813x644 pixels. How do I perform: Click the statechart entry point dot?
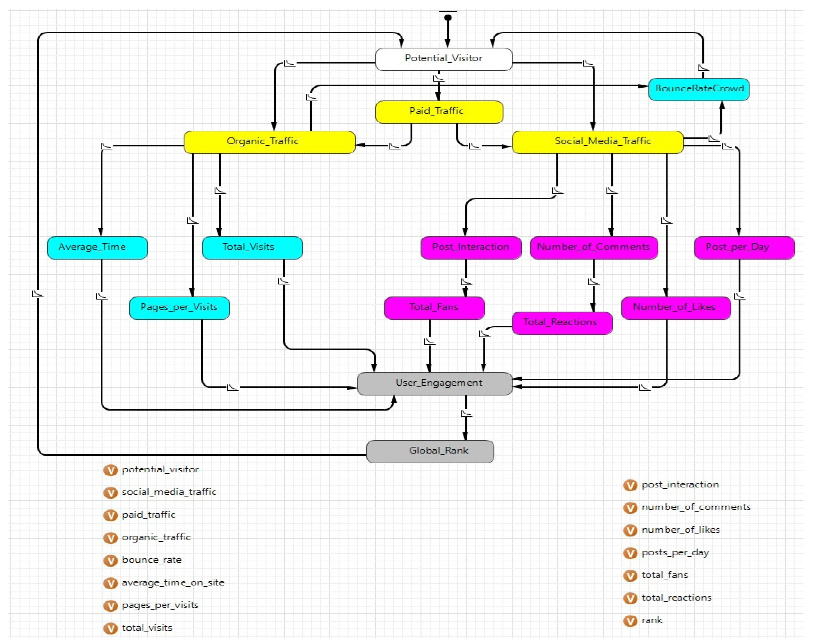click(x=448, y=18)
